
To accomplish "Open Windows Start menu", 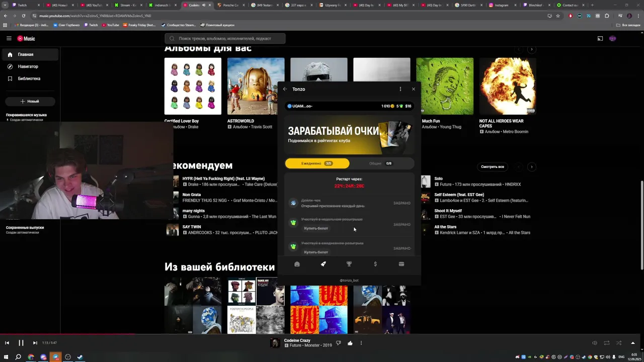I will 6,357.
